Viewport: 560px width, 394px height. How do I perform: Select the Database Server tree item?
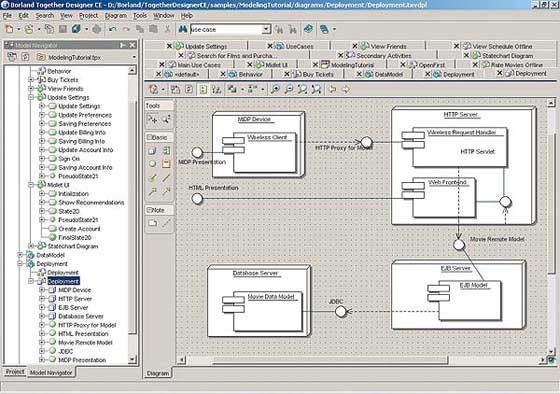[x=81, y=316]
